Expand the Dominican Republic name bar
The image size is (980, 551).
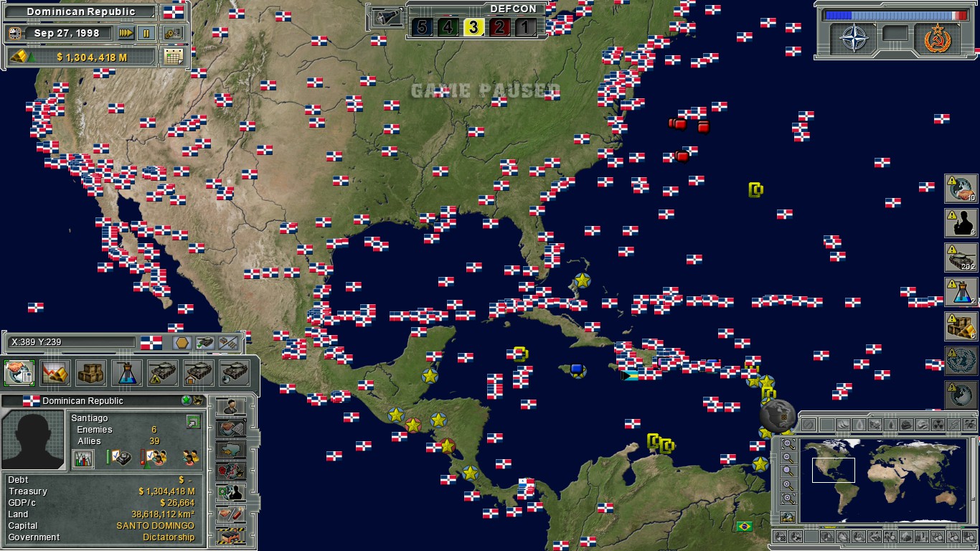[x=81, y=11]
